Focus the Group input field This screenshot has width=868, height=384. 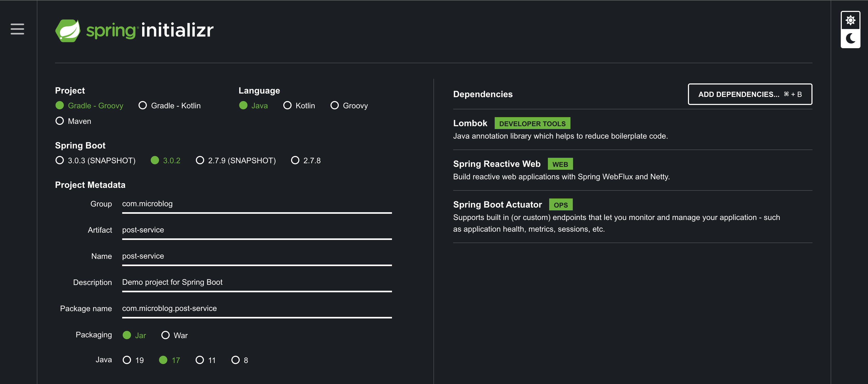pyautogui.click(x=256, y=204)
